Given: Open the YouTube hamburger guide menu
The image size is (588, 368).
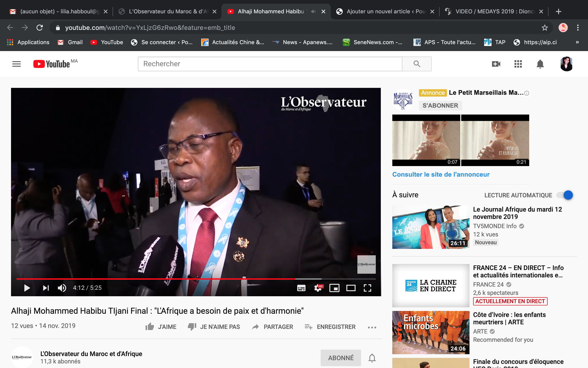Looking at the screenshot, I should click(x=17, y=64).
